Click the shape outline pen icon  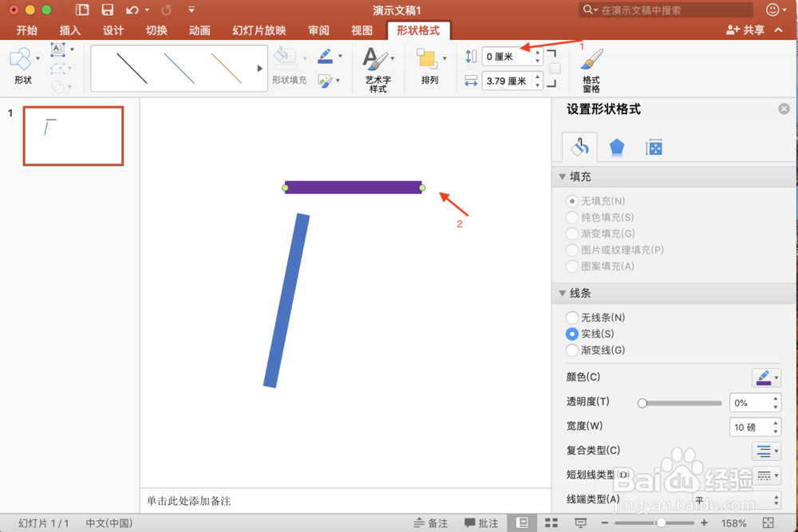(x=326, y=56)
